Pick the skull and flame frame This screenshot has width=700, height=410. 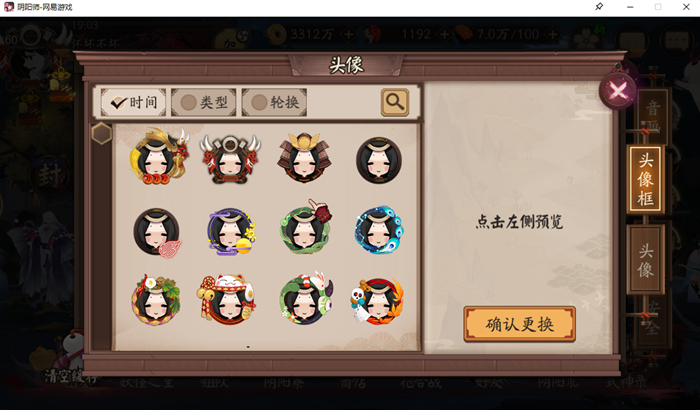(x=377, y=301)
